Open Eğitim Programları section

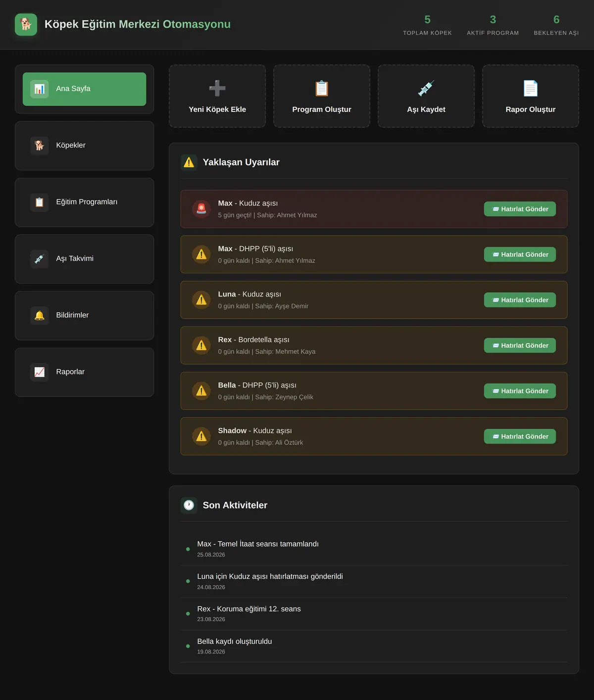point(85,202)
